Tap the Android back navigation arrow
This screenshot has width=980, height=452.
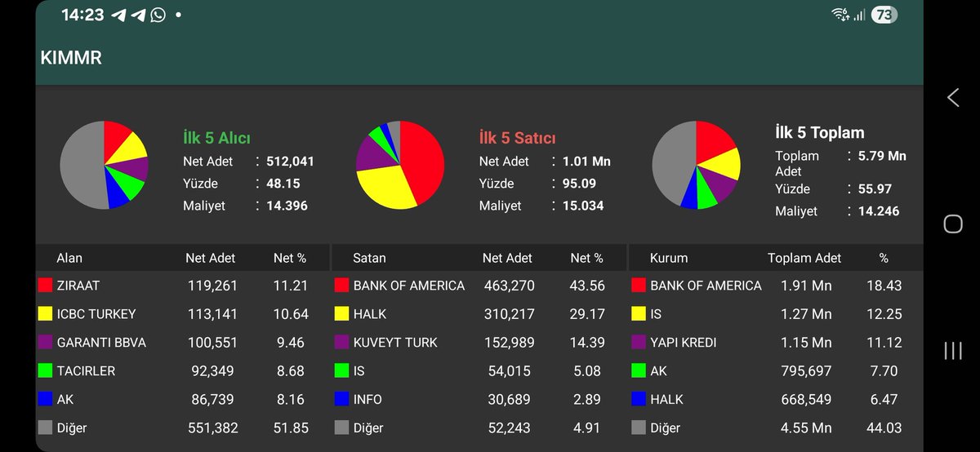(x=952, y=98)
